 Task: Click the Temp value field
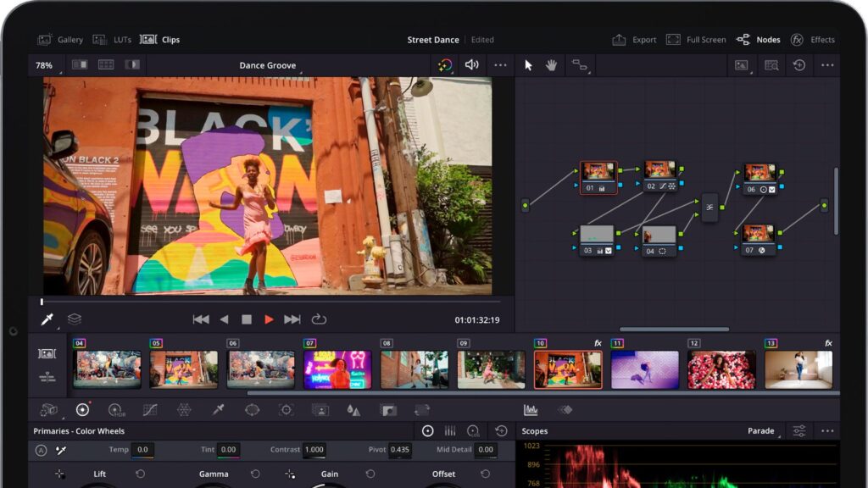[x=142, y=450]
